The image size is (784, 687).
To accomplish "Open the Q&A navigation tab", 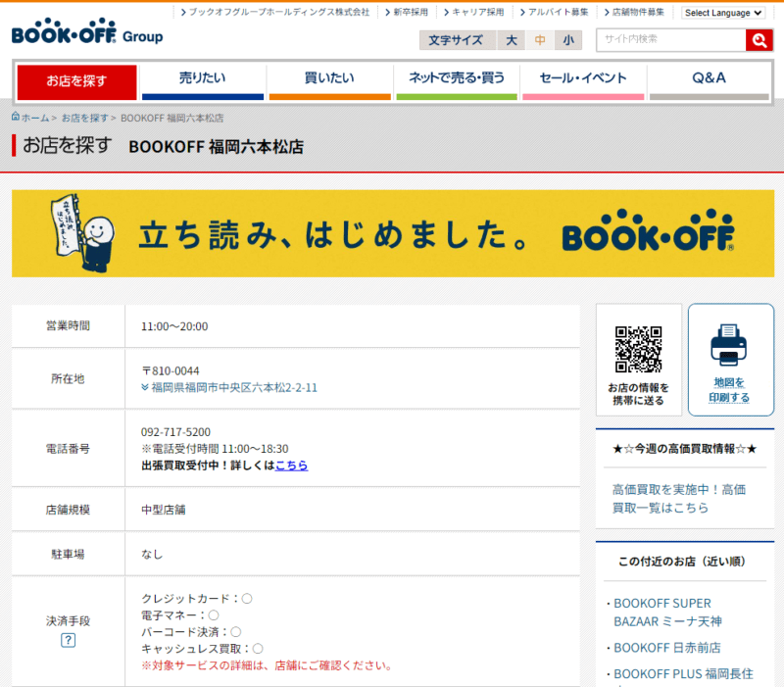I will [709, 82].
